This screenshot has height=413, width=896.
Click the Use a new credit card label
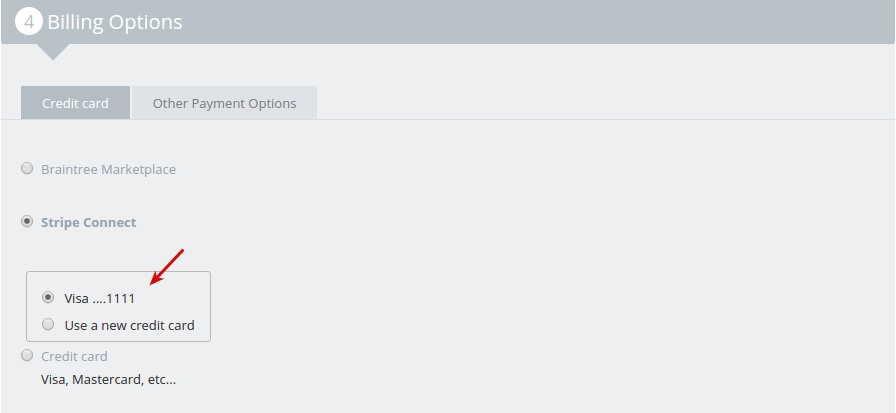[x=129, y=325]
